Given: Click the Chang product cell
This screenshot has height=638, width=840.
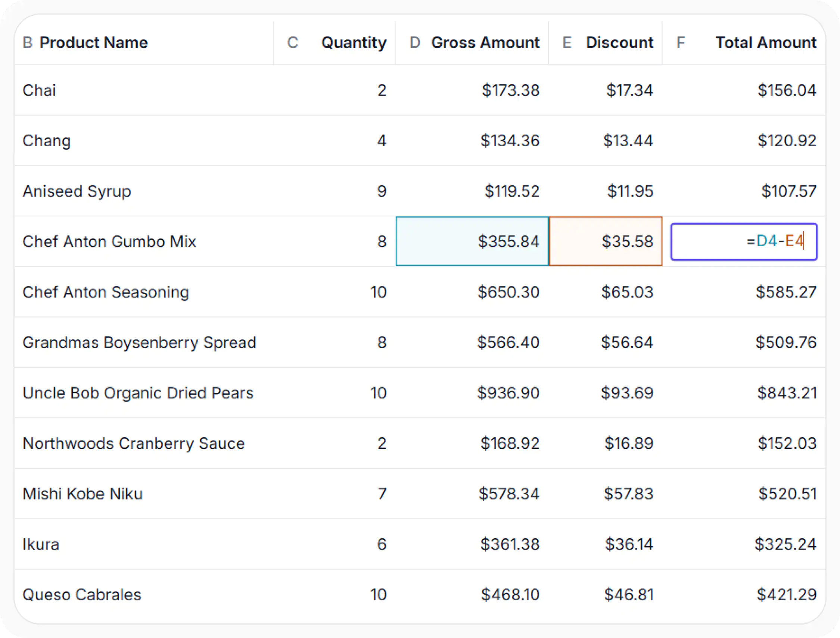Looking at the screenshot, I should tap(144, 141).
